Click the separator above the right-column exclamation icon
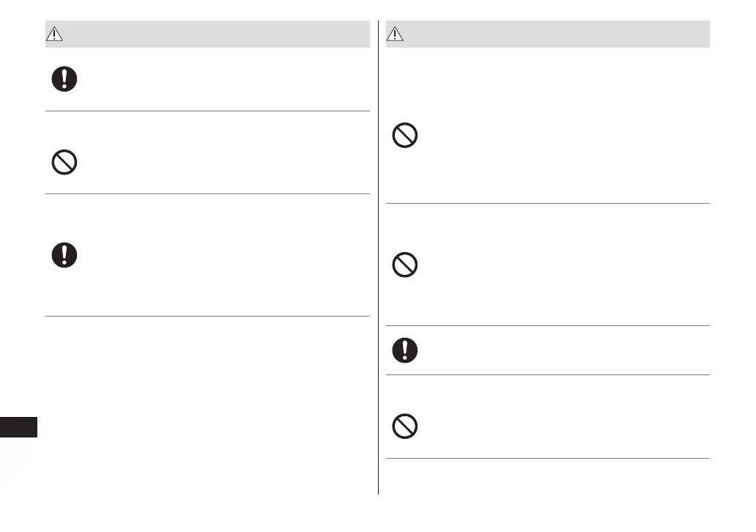The image size is (756, 532). [x=548, y=326]
